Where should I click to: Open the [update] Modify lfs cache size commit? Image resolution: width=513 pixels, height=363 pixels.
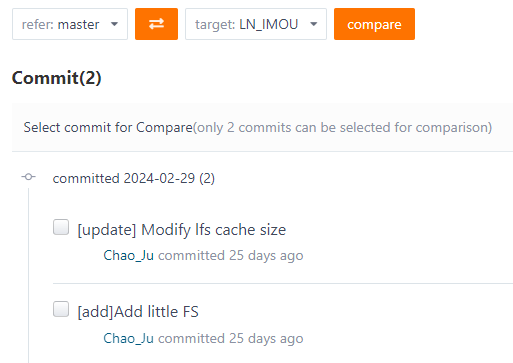point(182,230)
